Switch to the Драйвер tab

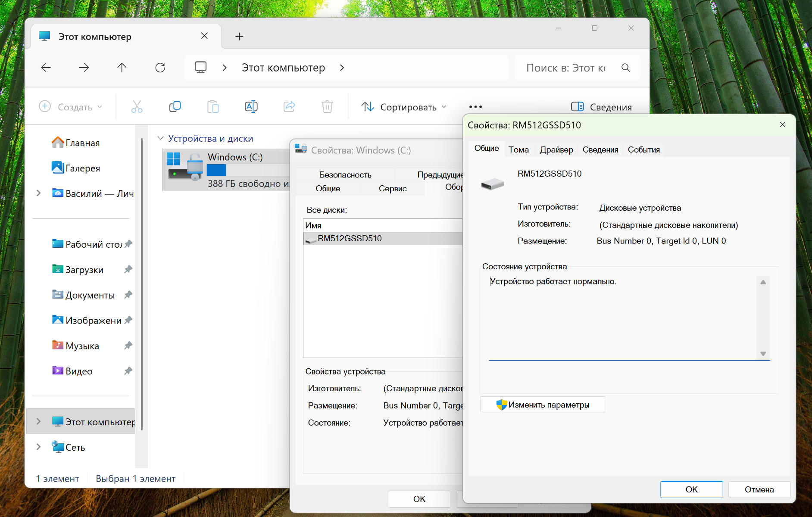coord(556,149)
